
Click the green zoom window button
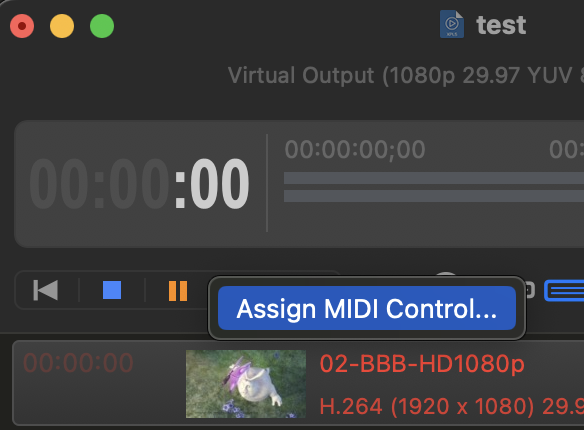click(102, 26)
